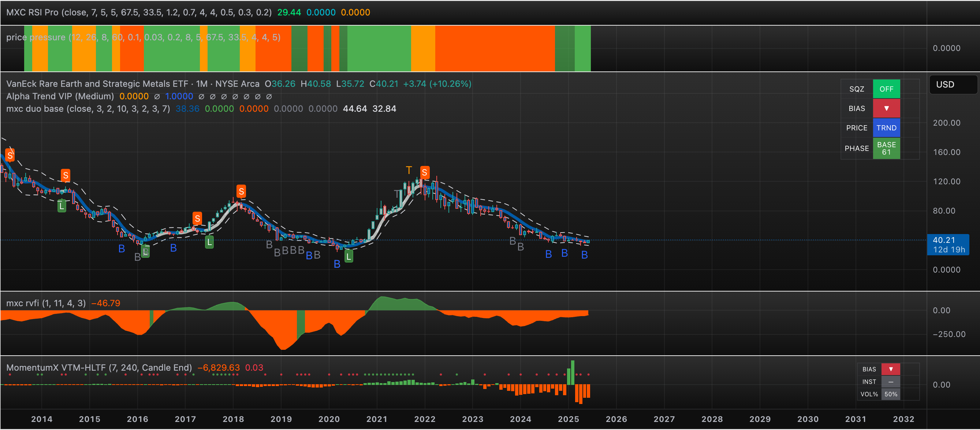Click the green L marker near the 2020 low
Viewport: 980px width, 430px height.
click(x=349, y=257)
